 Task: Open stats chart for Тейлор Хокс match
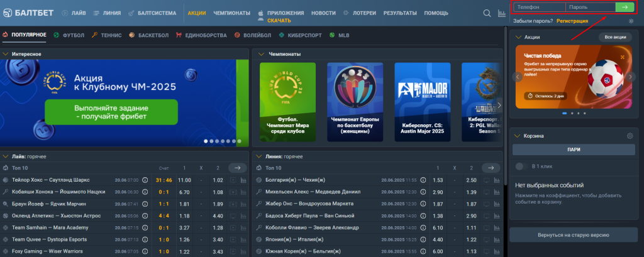243,180
